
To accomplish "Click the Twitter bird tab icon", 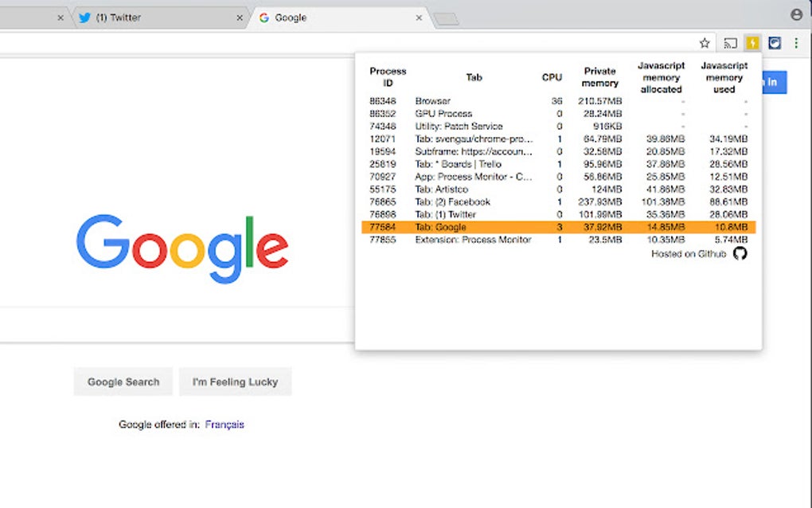I will 84,18.
